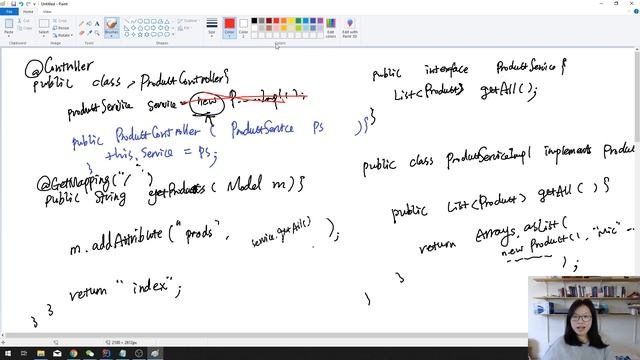Click the Copy command
640x360 pixels.
[24, 28]
